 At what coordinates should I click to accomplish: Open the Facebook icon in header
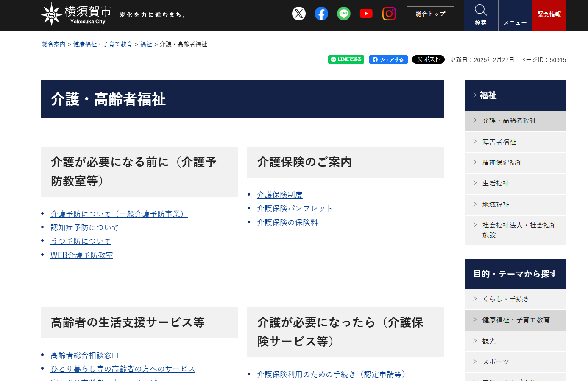(x=321, y=14)
